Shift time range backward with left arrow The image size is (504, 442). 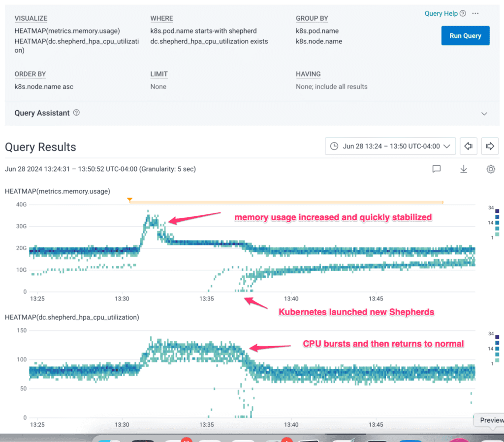coord(469,146)
